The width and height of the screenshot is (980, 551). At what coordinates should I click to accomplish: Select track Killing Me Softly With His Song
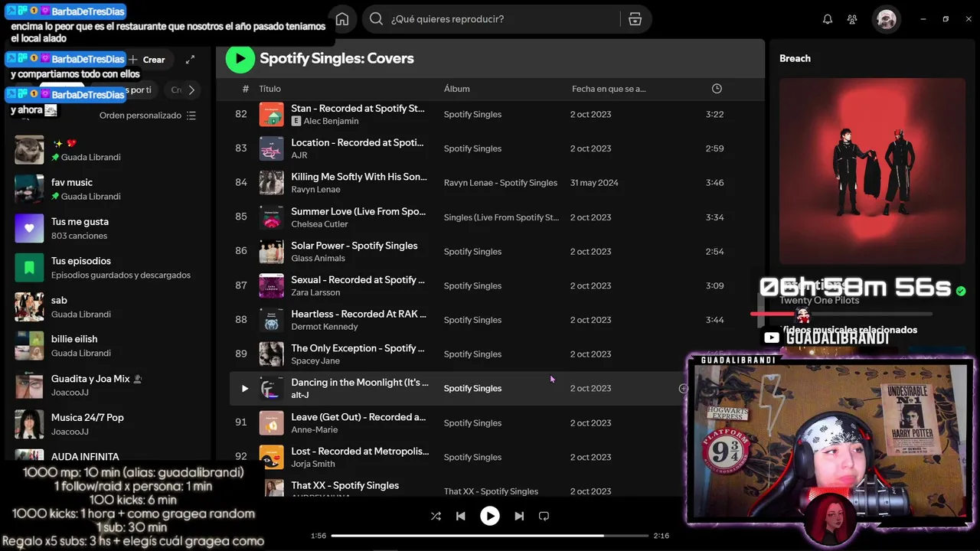tap(359, 177)
